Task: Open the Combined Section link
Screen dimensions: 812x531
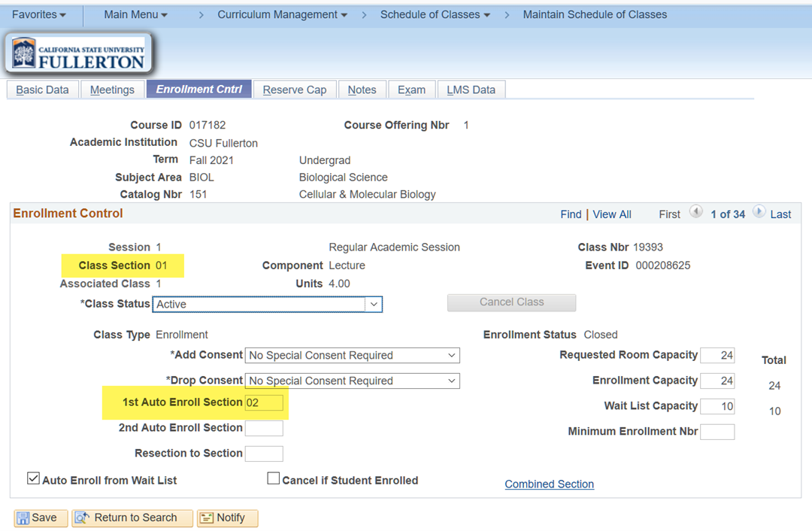Action: click(x=549, y=484)
